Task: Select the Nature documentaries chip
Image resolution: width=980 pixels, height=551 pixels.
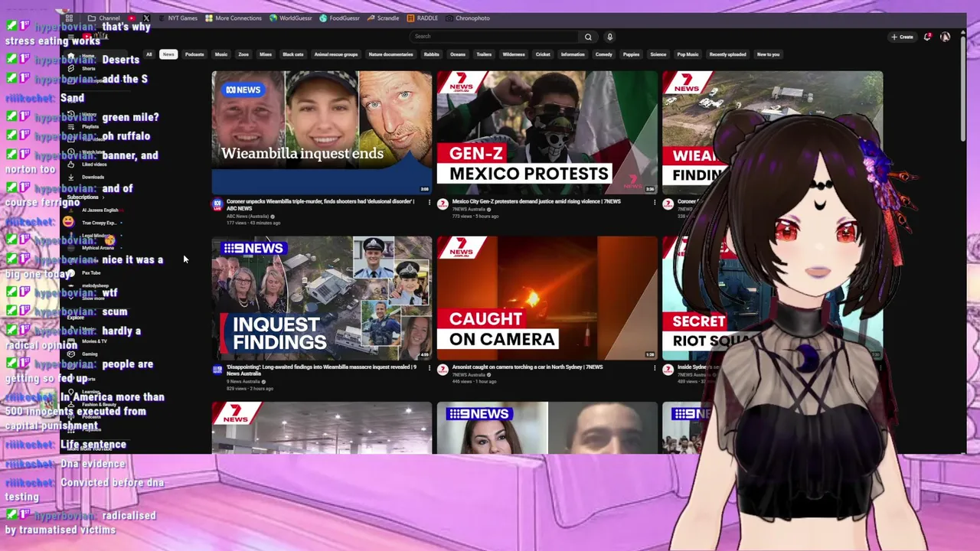Action: pyautogui.click(x=390, y=54)
